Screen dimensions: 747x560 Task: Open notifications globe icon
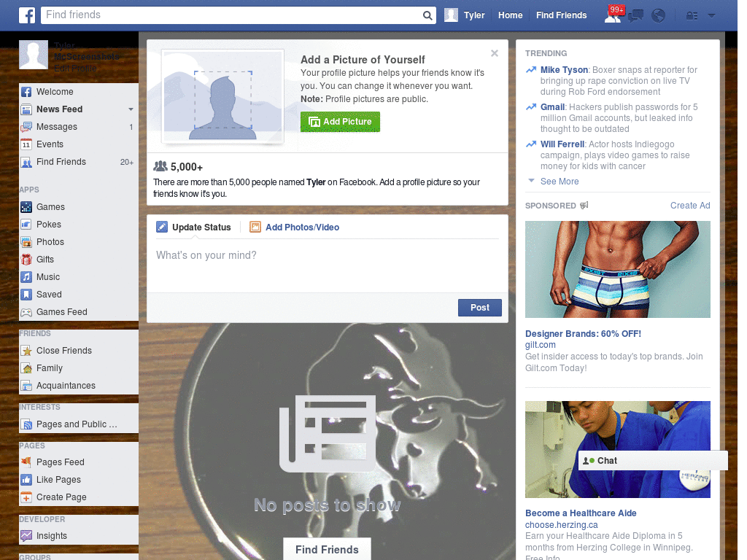(657, 15)
